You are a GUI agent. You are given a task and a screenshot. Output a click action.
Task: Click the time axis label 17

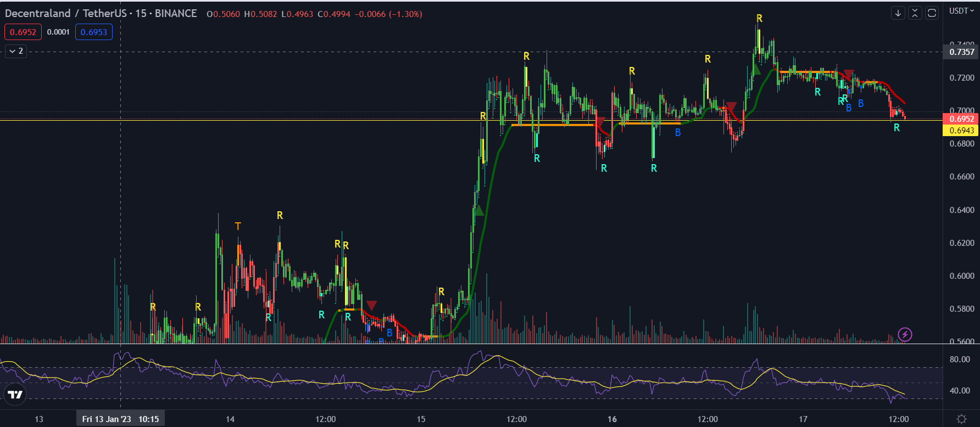(x=803, y=419)
